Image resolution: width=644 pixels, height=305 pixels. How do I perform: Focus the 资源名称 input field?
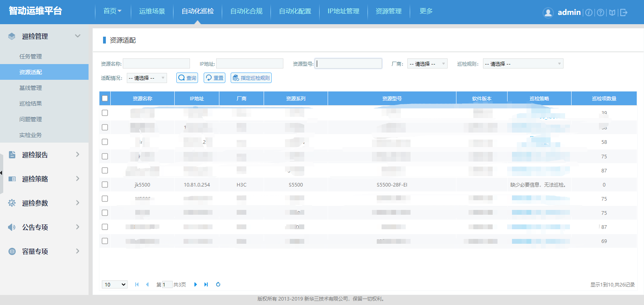[156, 64]
